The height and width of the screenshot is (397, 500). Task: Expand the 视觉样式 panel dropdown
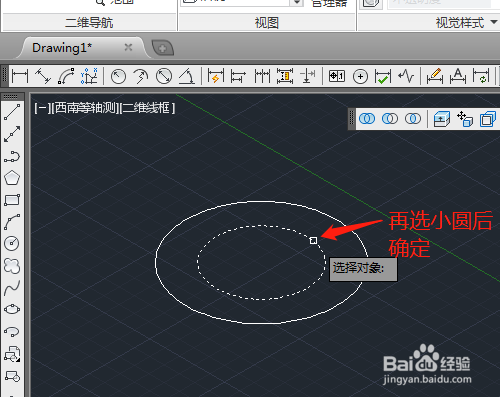point(494,22)
